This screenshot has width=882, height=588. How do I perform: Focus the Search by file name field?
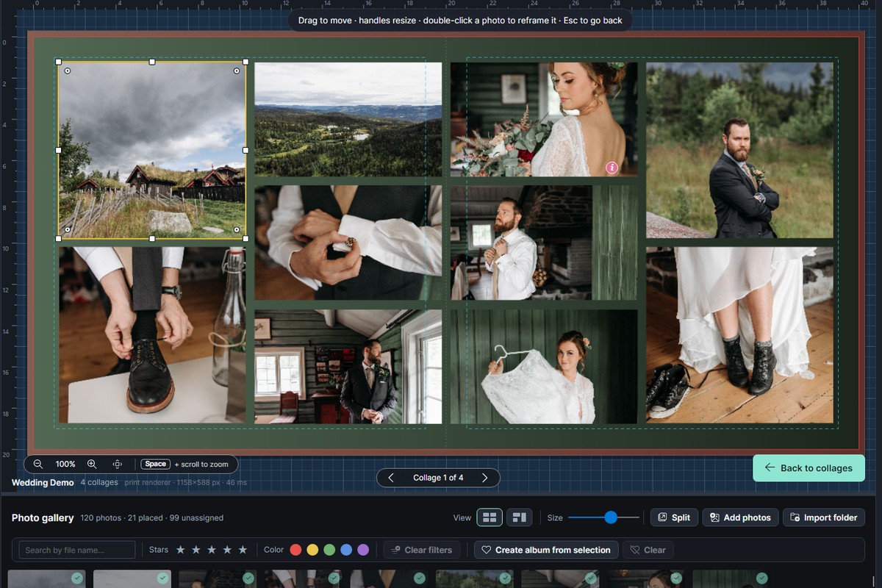tap(76, 550)
